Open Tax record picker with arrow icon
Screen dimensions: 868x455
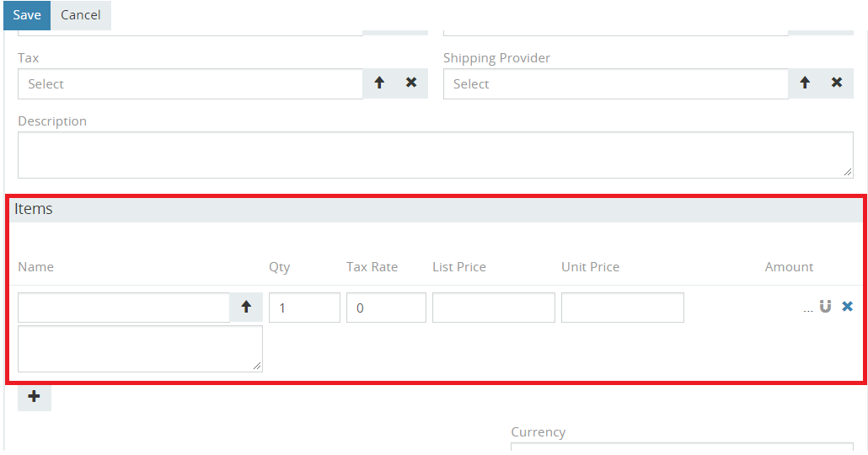(x=379, y=83)
